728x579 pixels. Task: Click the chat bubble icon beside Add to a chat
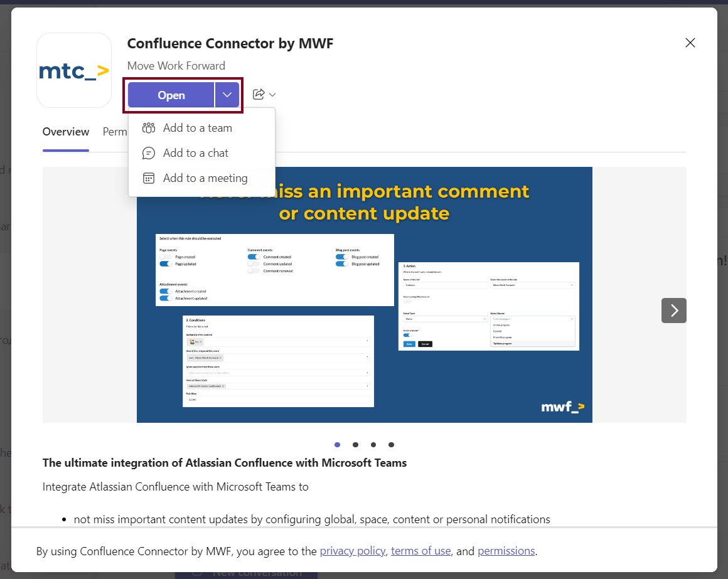point(149,152)
